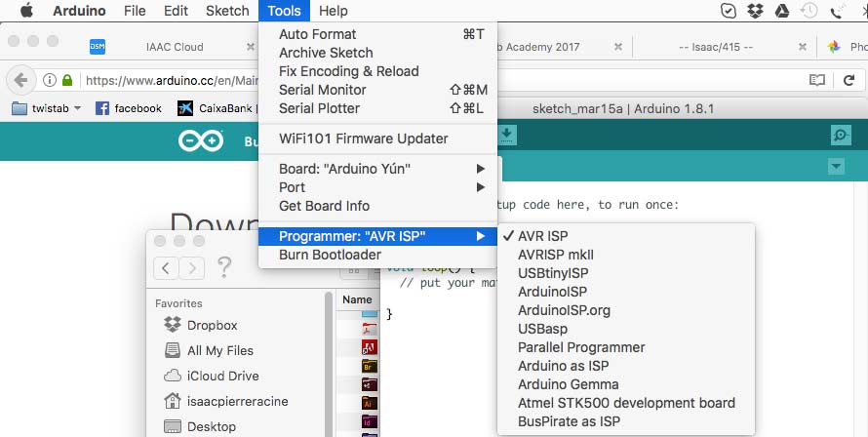The width and height of the screenshot is (868, 437).
Task: Toggle reader view book icon
Action: pos(816,80)
